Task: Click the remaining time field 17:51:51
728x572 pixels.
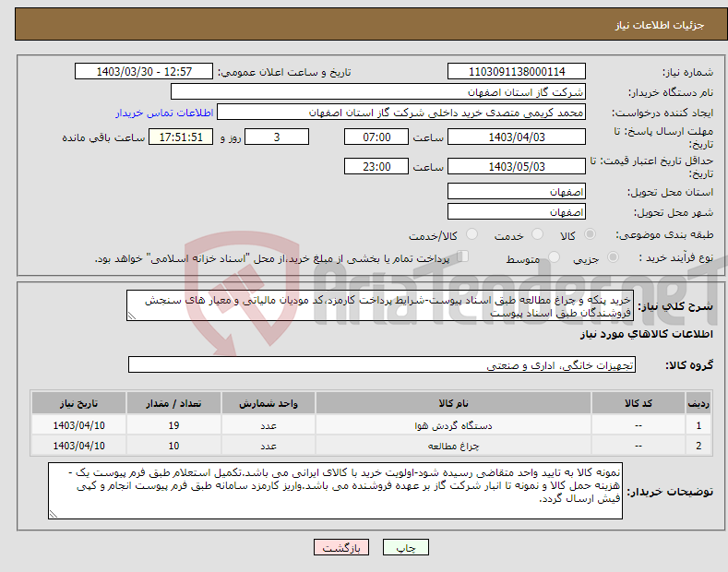Action: tap(181, 137)
